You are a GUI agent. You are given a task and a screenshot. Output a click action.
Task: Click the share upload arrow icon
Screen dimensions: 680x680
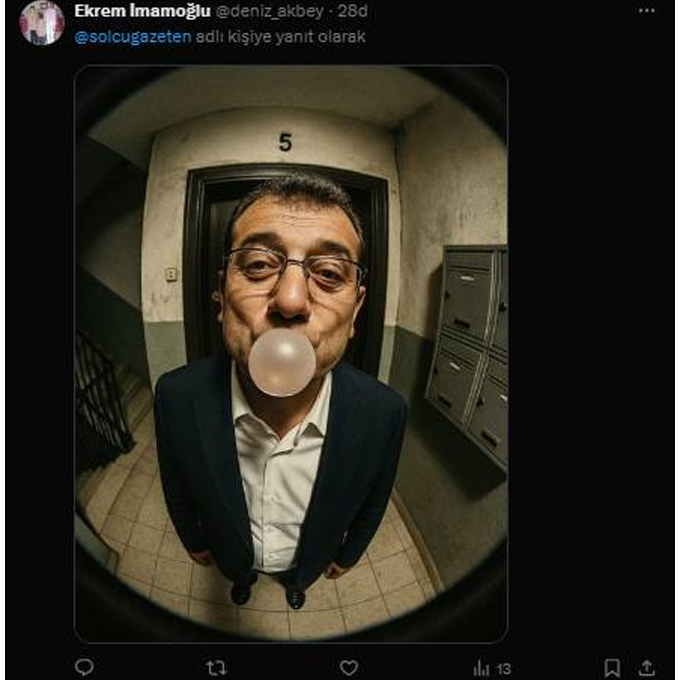(x=646, y=667)
